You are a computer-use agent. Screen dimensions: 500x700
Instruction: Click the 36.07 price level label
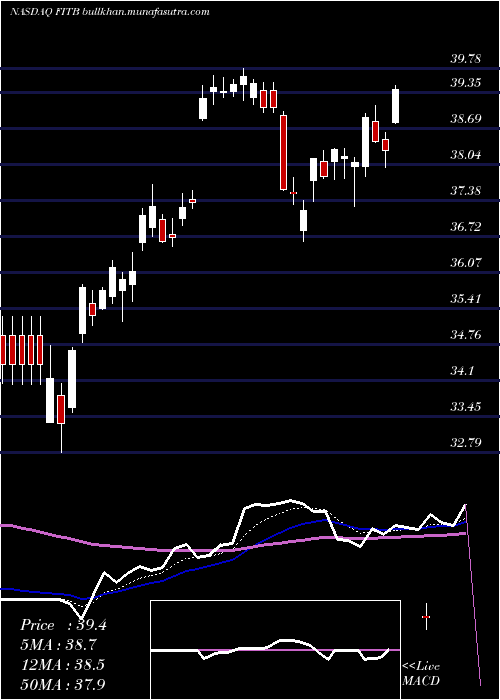466,262
